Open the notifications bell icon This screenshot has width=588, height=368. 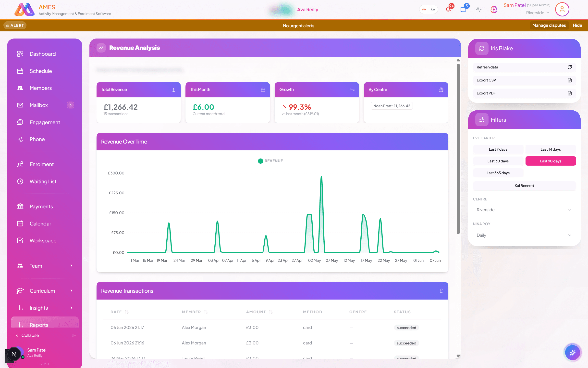click(x=448, y=10)
